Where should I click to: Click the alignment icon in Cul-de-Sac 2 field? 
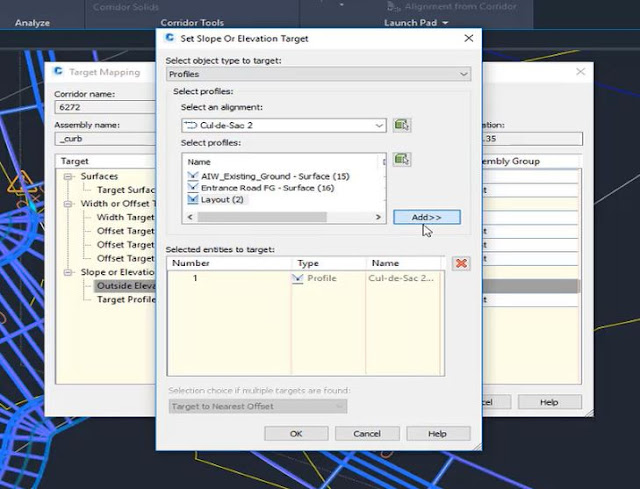coord(191,125)
